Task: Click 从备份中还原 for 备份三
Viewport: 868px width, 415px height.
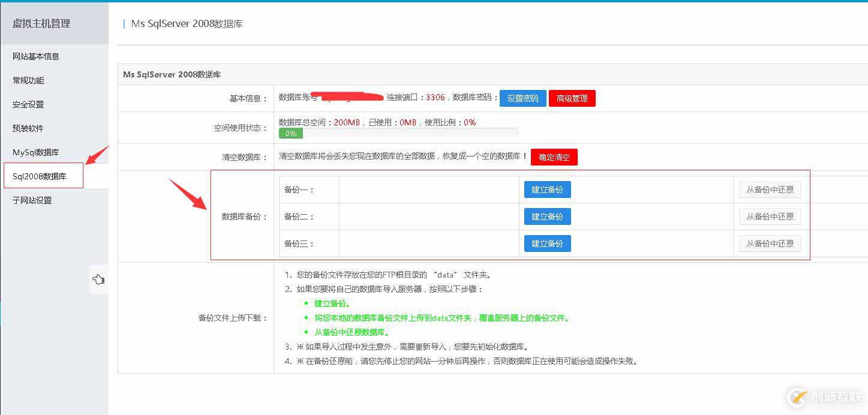Action: coord(770,243)
